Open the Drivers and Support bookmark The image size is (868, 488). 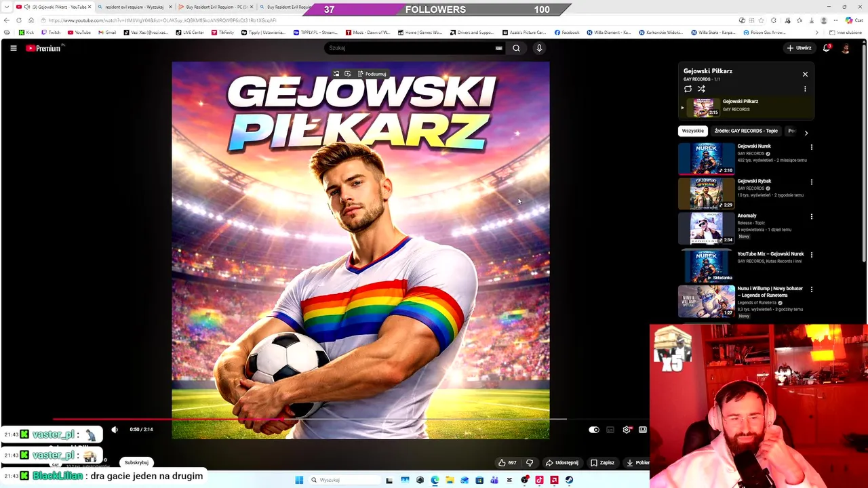pos(471,33)
